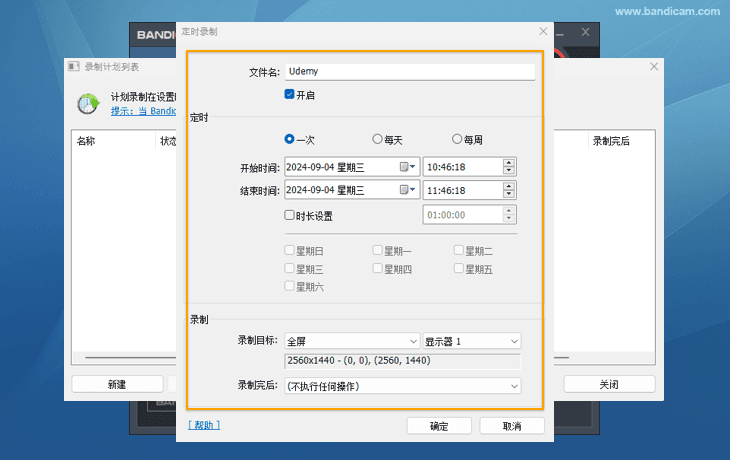Image resolution: width=730 pixels, height=460 pixels.
Task: Click 新建 button in schedule list window
Action: [x=117, y=384]
